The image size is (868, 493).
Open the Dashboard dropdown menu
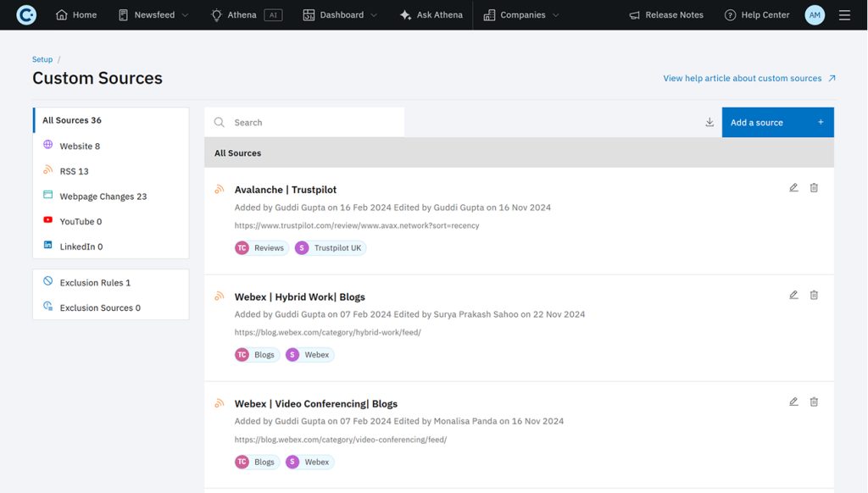click(x=340, y=14)
